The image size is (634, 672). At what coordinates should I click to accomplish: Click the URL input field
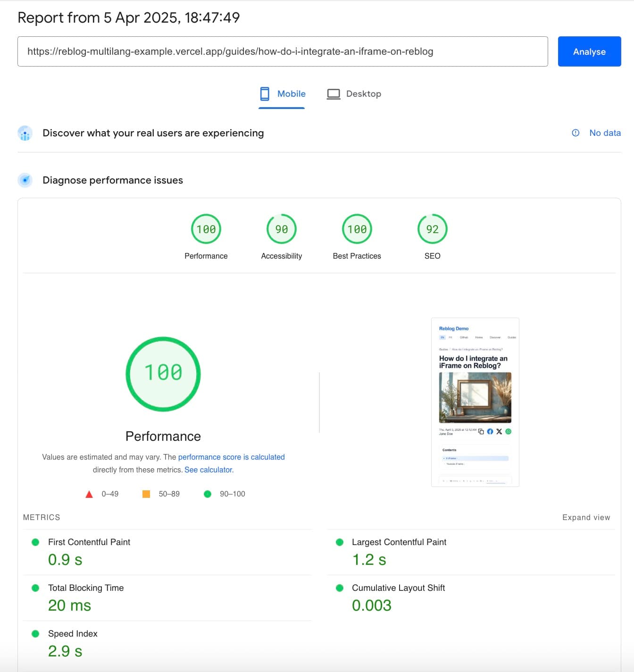pos(282,51)
